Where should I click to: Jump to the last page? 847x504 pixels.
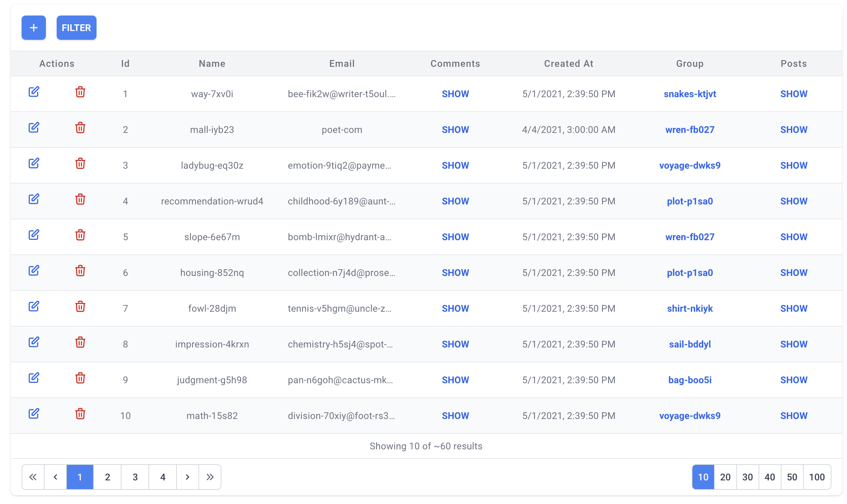click(210, 477)
